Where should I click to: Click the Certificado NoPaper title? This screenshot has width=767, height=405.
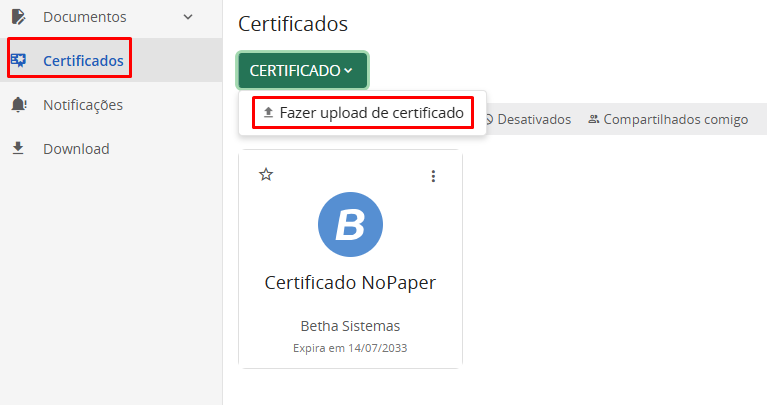click(x=350, y=283)
